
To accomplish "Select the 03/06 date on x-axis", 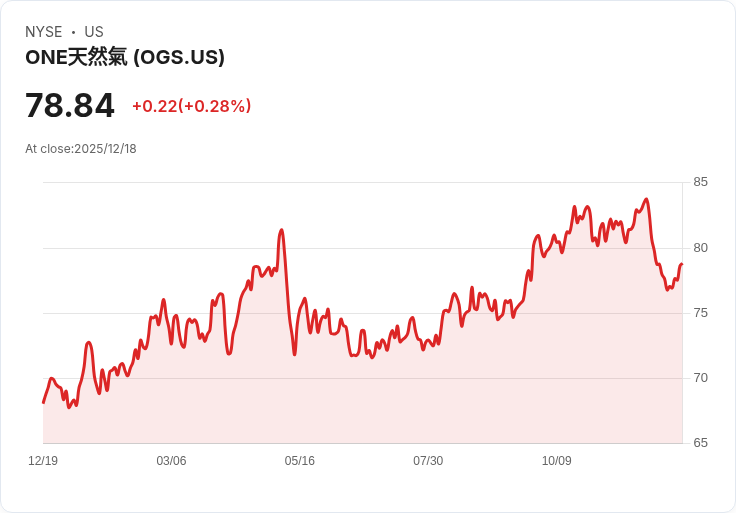I will (x=171, y=461).
